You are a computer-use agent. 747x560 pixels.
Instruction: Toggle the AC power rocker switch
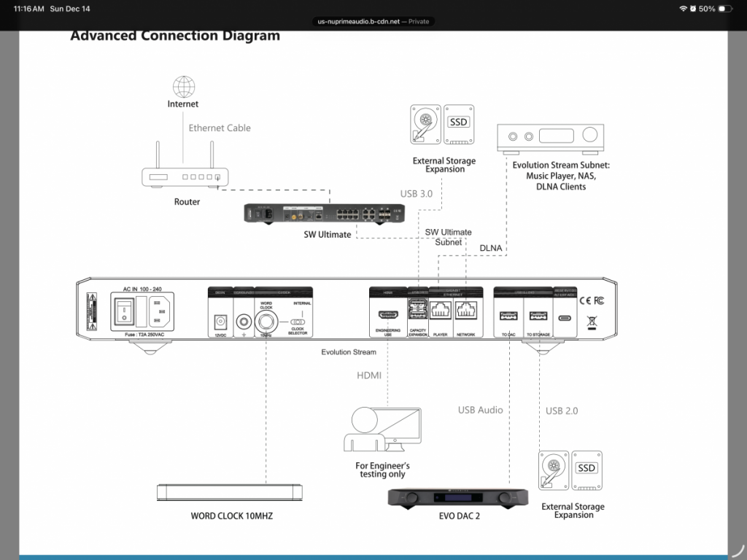click(124, 313)
